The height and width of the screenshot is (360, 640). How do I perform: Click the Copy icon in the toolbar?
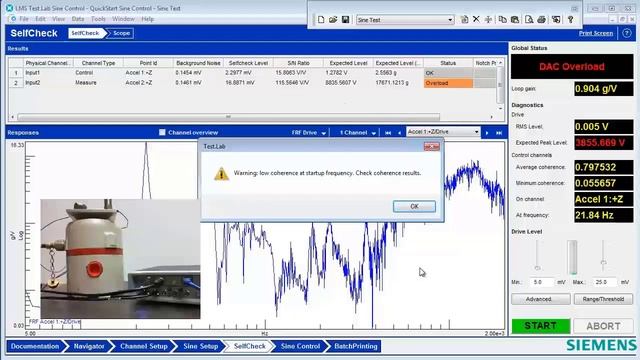(x=502, y=20)
